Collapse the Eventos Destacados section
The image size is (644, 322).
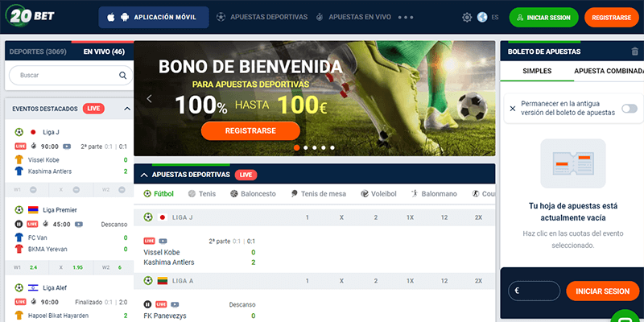(127, 109)
